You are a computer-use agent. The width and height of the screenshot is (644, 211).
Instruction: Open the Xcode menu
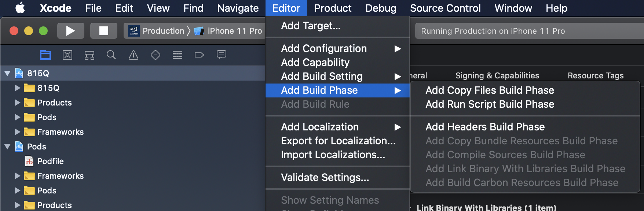[x=56, y=8]
